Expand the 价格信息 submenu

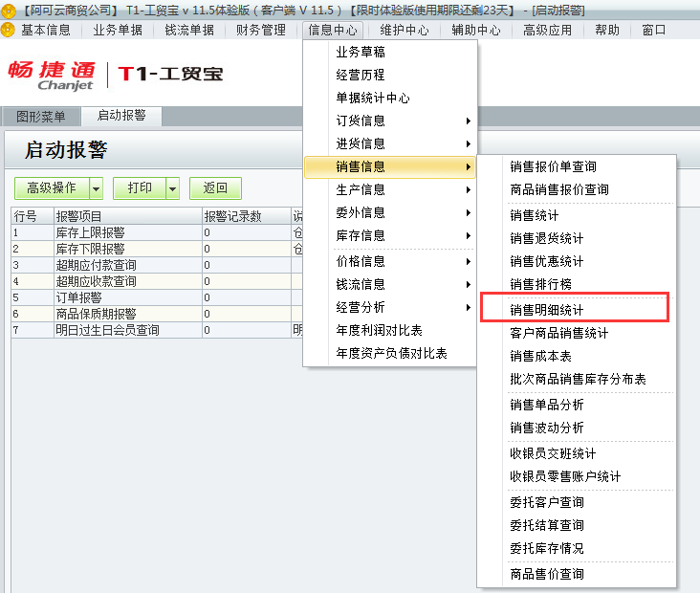click(x=389, y=261)
